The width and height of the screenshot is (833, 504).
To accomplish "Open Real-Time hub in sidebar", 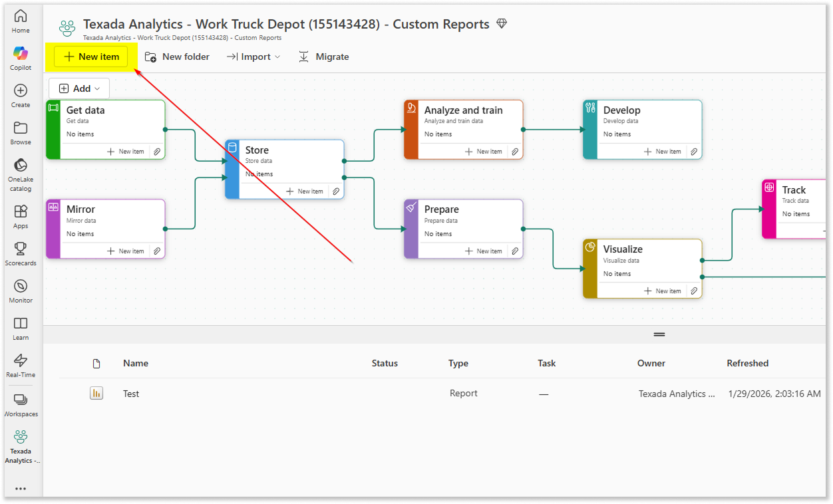I will click(x=21, y=364).
